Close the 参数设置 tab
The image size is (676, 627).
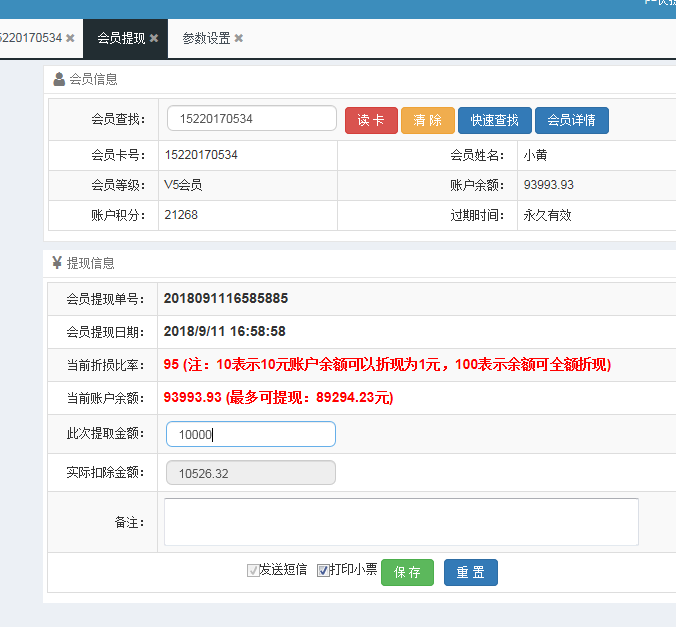tap(238, 38)
